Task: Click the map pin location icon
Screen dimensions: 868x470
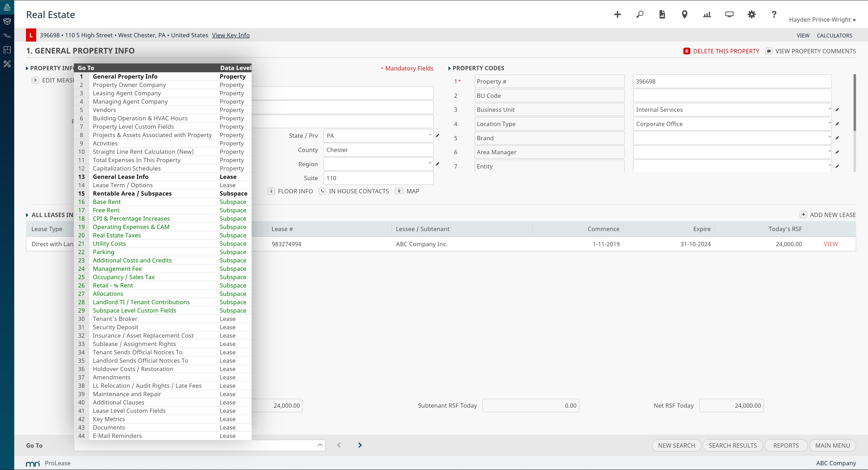Action: point(684,14)
